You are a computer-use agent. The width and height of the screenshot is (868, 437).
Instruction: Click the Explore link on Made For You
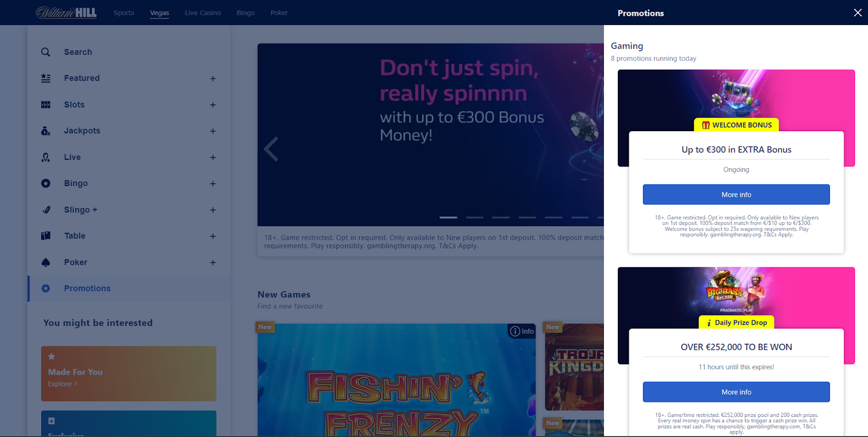pyautogui.click(x=62, y=384)
